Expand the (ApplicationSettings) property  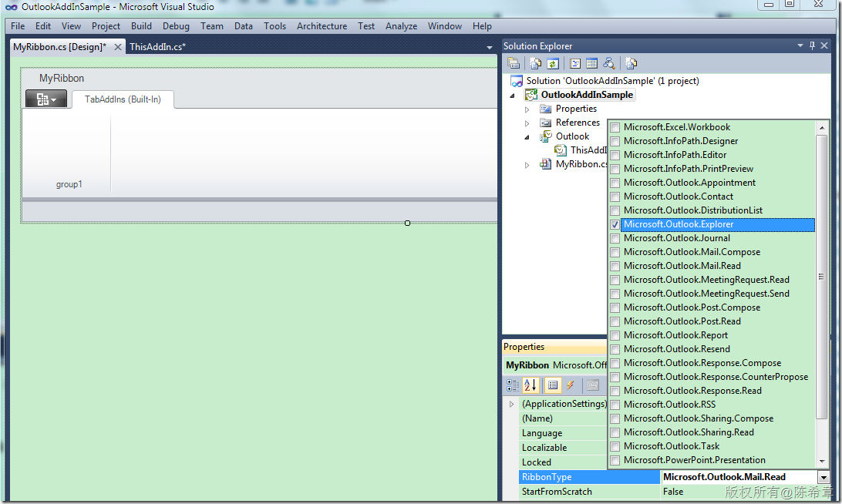(x=511, y=404)
